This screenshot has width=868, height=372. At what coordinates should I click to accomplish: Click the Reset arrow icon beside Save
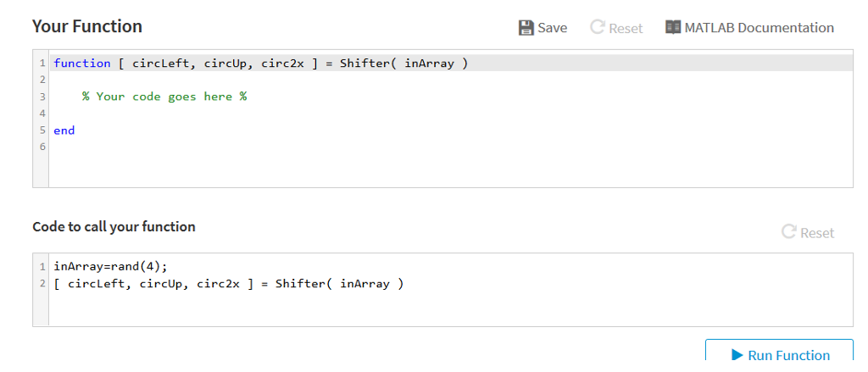click(597, 27)
